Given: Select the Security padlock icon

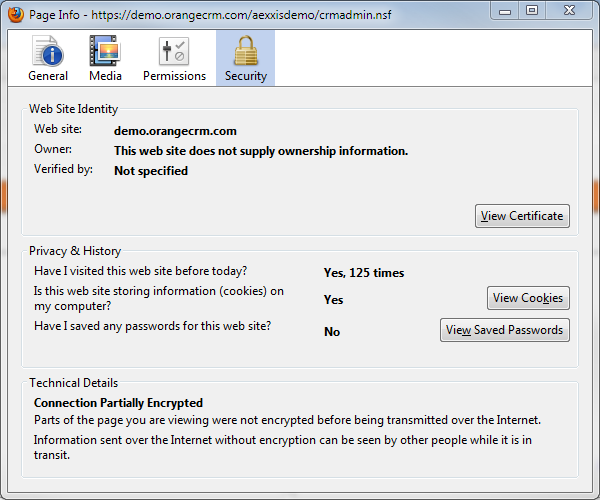Looking at the screenshot, I should click(245, 51).
